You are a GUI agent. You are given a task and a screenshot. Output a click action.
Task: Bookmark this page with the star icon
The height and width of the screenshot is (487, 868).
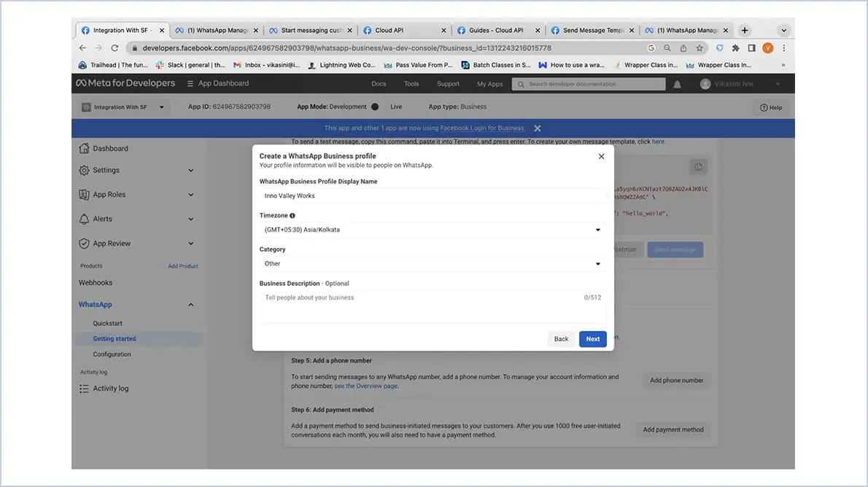point(700,48)
